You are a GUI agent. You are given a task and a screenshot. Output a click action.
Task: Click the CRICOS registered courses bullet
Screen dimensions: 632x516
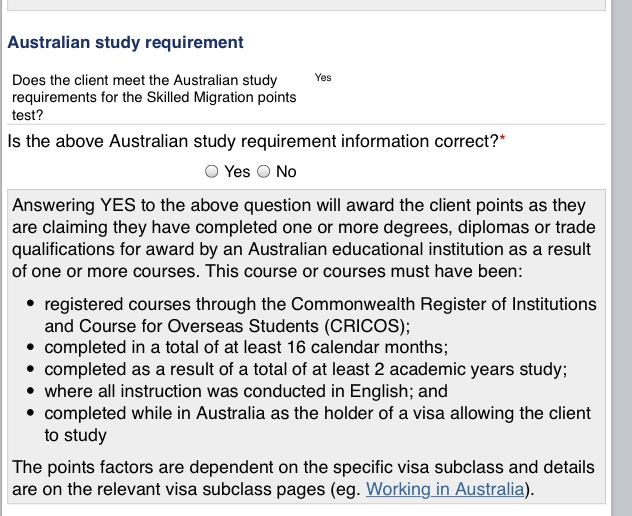pos(320,314)
